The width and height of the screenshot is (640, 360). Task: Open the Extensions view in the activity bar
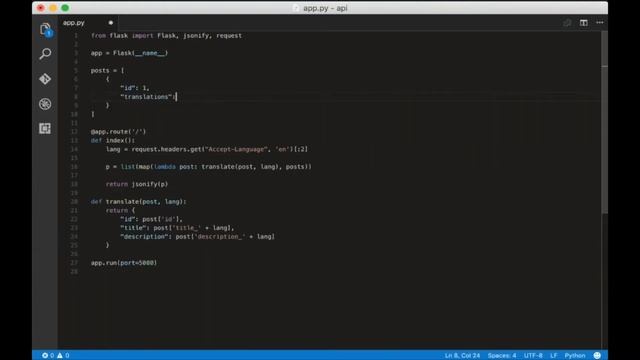(x=45, y=129)
